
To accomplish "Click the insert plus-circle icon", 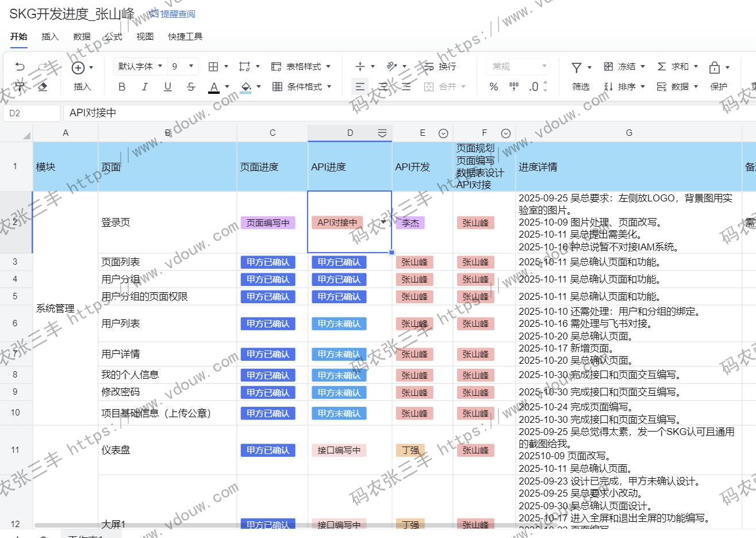I will click(78, 68).
